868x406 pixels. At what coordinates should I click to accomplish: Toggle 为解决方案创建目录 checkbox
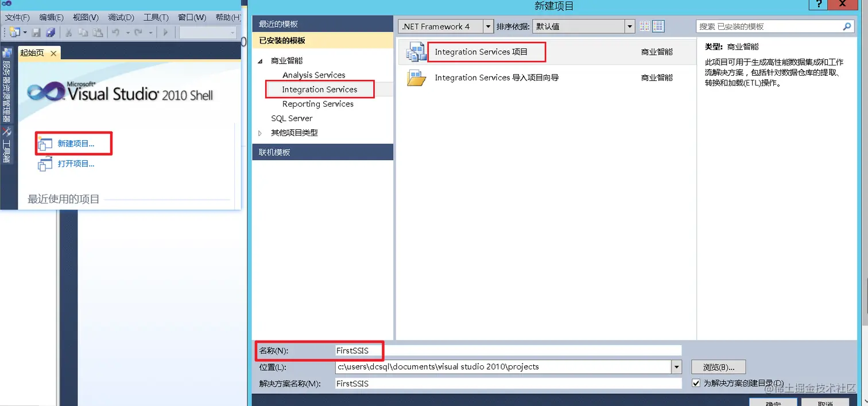pyautogui.click(x=696, y=383)
